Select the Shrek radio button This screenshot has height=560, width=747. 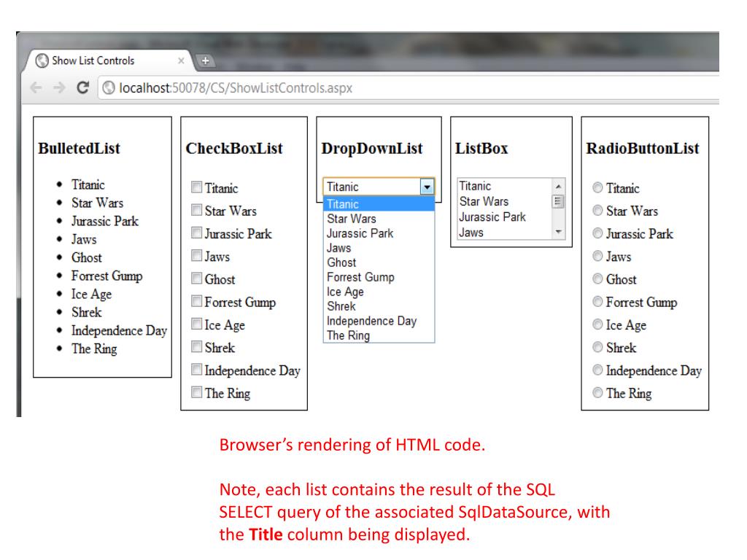[x=597, y=346]
